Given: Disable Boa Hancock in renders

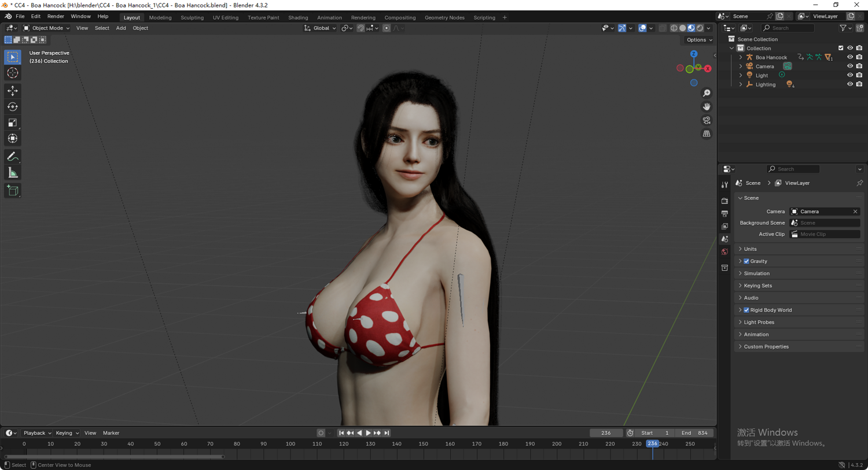Looking at the screenshot, I should 859,57.
